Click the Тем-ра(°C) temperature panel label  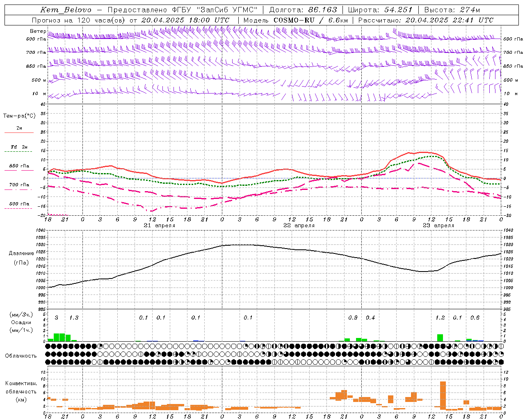click(19, 116)
